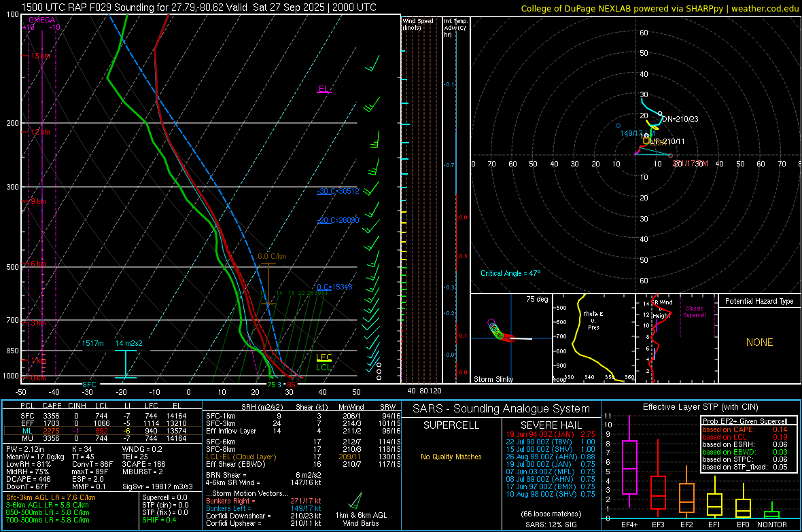Click the 14 m2s2 helicity label
Viewport: 802px width, 532px height.
pos(129,343)
